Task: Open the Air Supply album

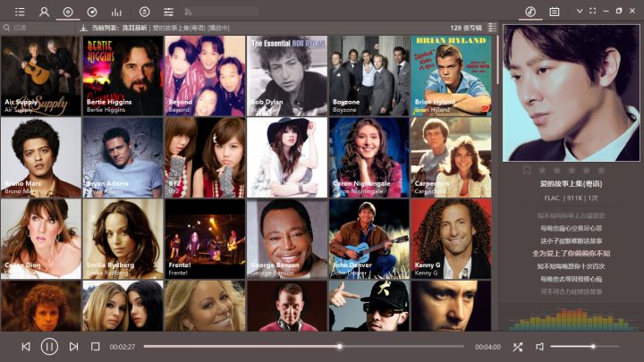Action: tap(40, 75)
